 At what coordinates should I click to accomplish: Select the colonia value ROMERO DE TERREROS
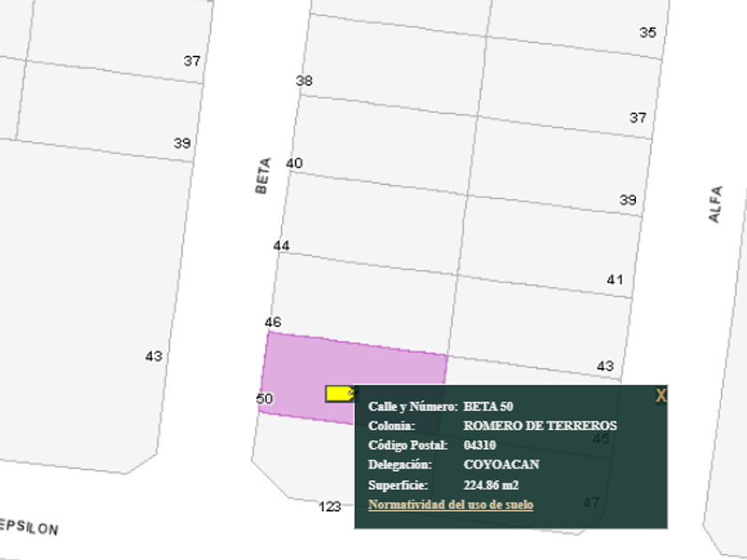[541, 425]
